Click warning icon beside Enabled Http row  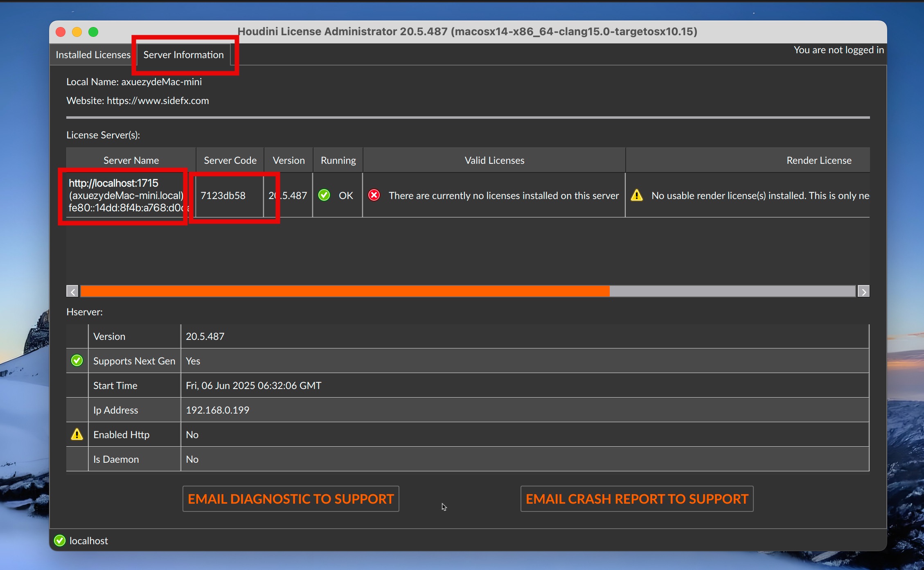tap(77, 434)
